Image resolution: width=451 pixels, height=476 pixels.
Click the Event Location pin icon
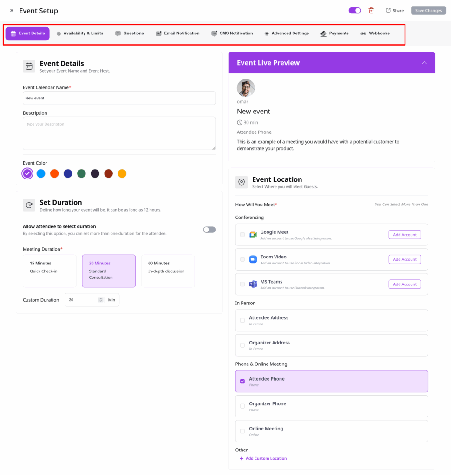242,182
